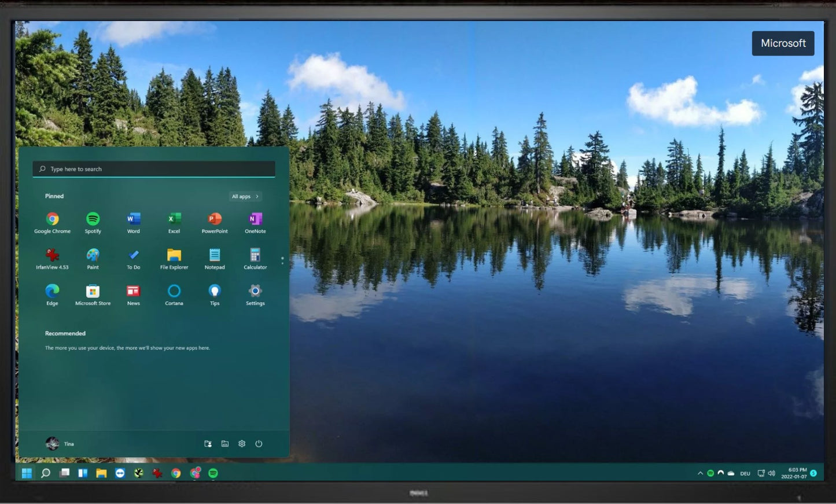Click the TeamViewer icon on the taskbar

click(x=120, y=473)
